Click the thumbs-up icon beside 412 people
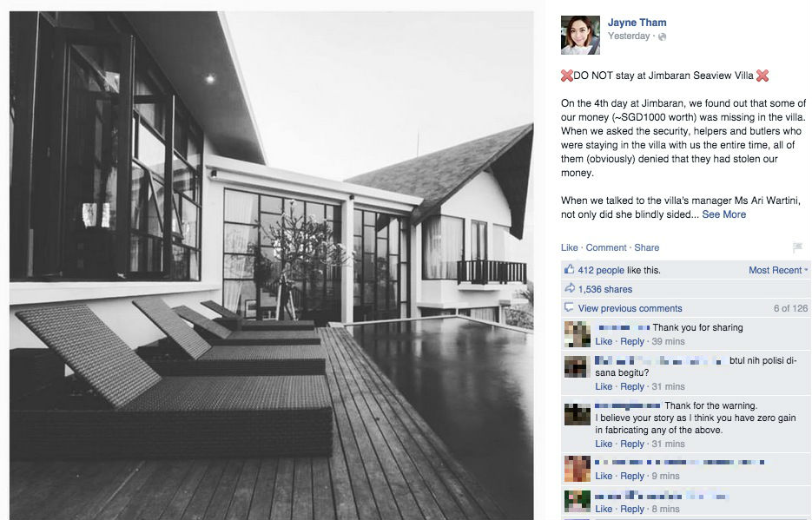This screenshot has width=812, height=520. [x=569, y=269]
